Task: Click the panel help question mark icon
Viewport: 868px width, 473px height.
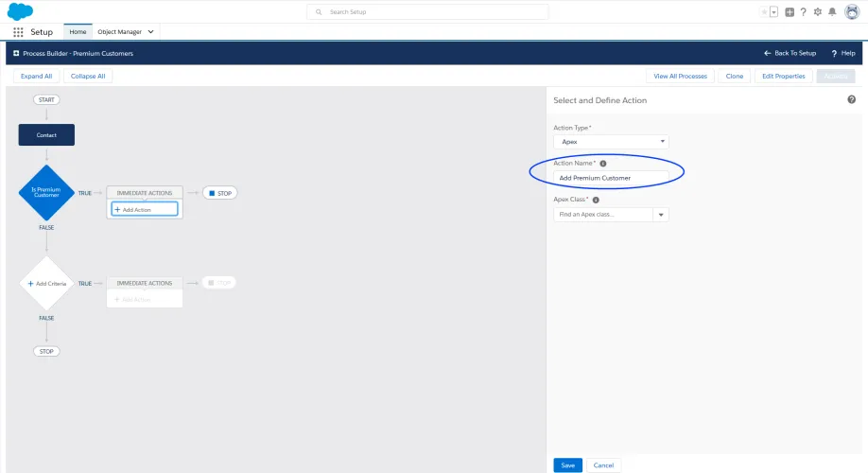Action: point(851,99)
